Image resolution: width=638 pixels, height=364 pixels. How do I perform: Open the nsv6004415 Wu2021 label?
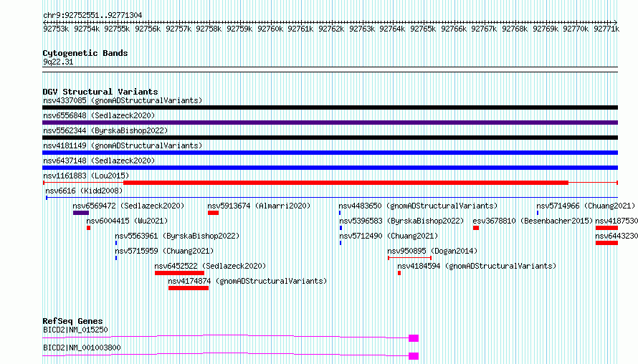click(x=127, y=221)
